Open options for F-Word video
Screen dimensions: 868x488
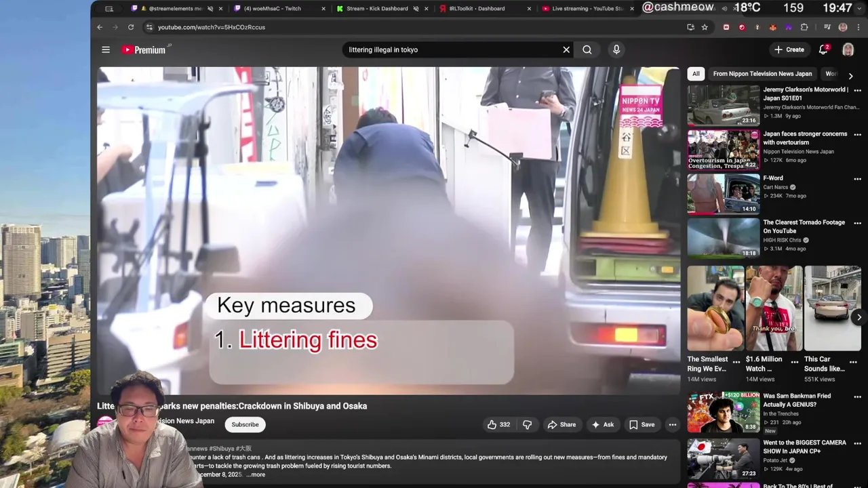[858, 179]
